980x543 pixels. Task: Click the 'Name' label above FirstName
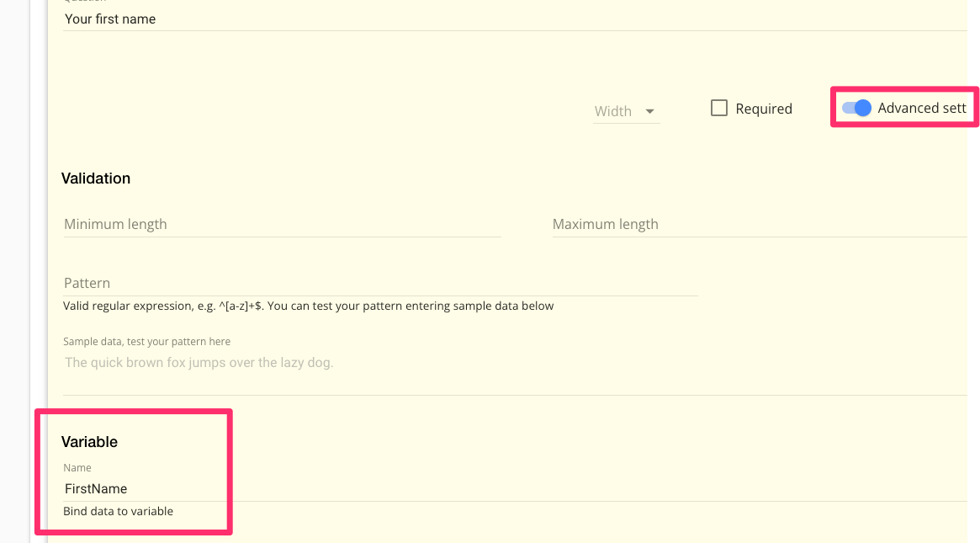click(x=77, y=468)
